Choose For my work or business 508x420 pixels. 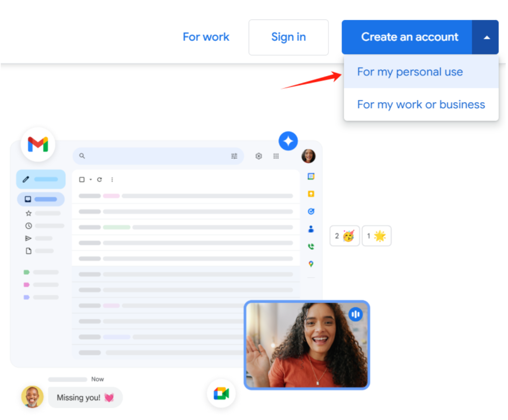click(x=421, y=105)
